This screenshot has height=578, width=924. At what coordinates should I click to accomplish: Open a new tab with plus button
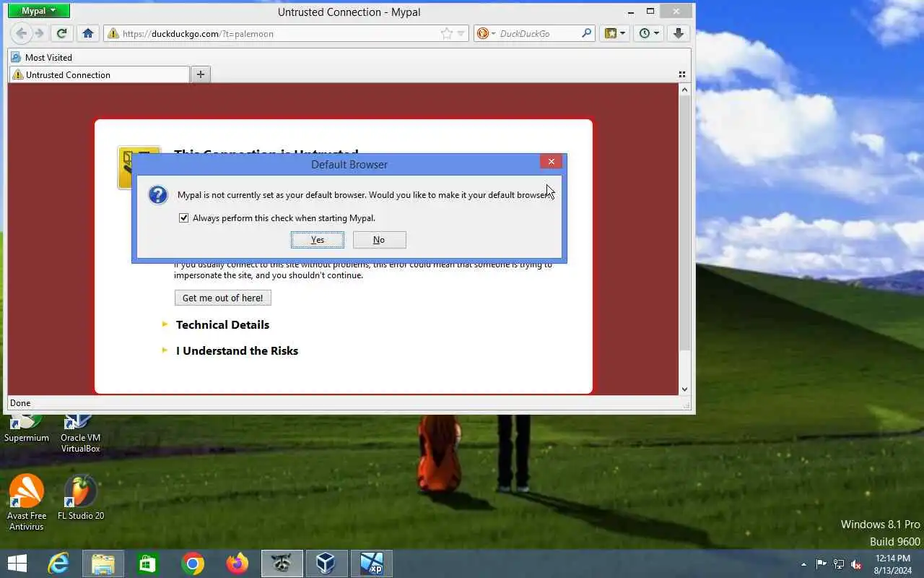point(201,74)
